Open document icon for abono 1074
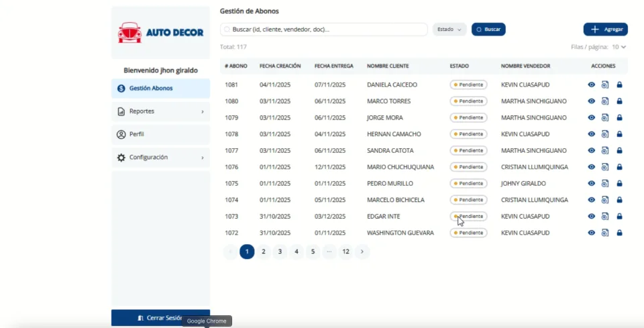The height and width of the screenshot is (328, 644). [605, 199]
